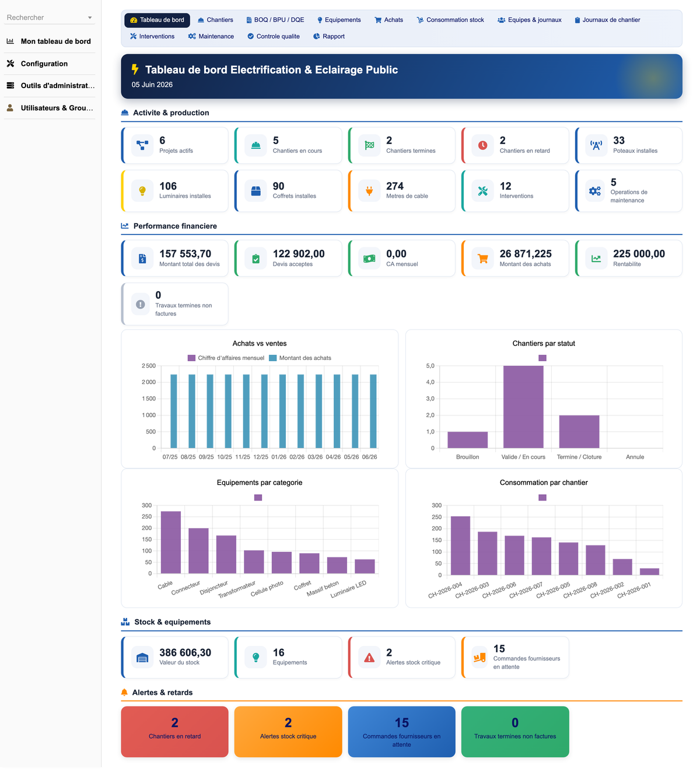Click the Performance financiere chart icon

(x=125, y=226)
